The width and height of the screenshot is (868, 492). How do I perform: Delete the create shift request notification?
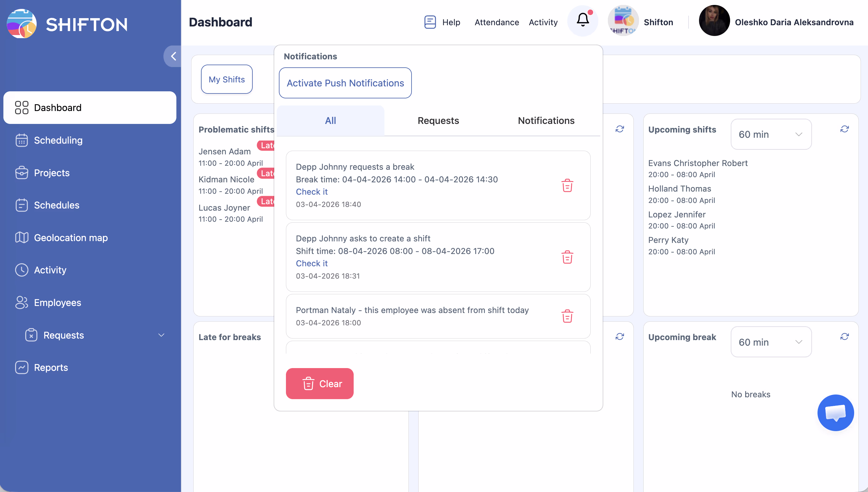pos(567,257)
